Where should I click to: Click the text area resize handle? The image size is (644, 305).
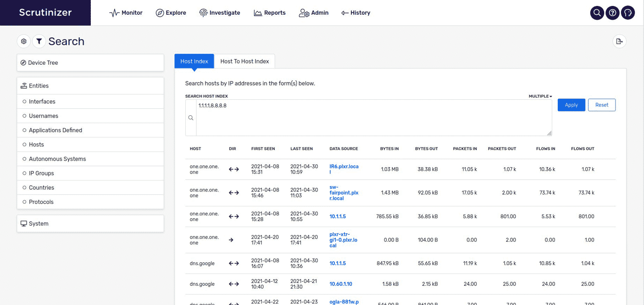pos(549,133)
